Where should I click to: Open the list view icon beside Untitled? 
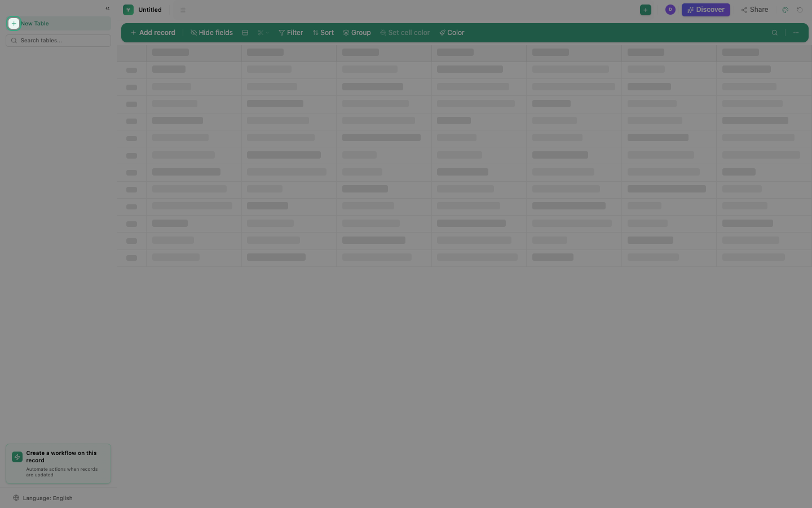coord(182,10)
